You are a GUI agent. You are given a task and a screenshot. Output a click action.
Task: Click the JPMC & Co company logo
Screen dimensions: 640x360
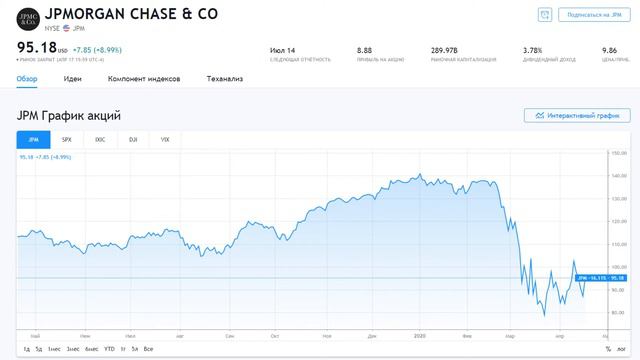point(28,19)
